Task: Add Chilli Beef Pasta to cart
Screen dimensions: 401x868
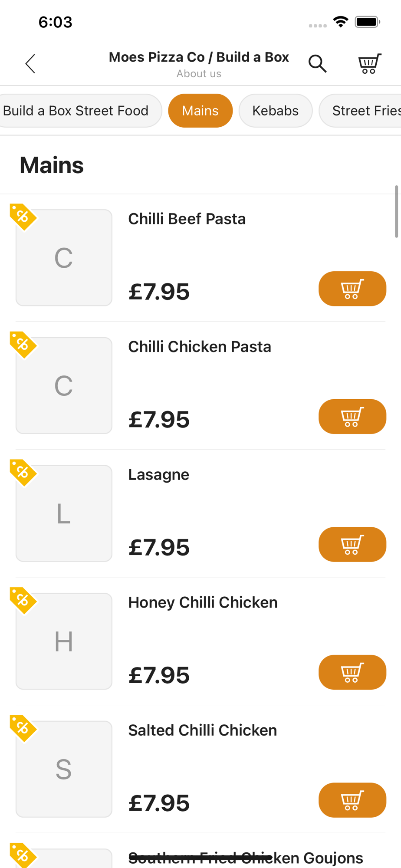Action: pos(352,289)
